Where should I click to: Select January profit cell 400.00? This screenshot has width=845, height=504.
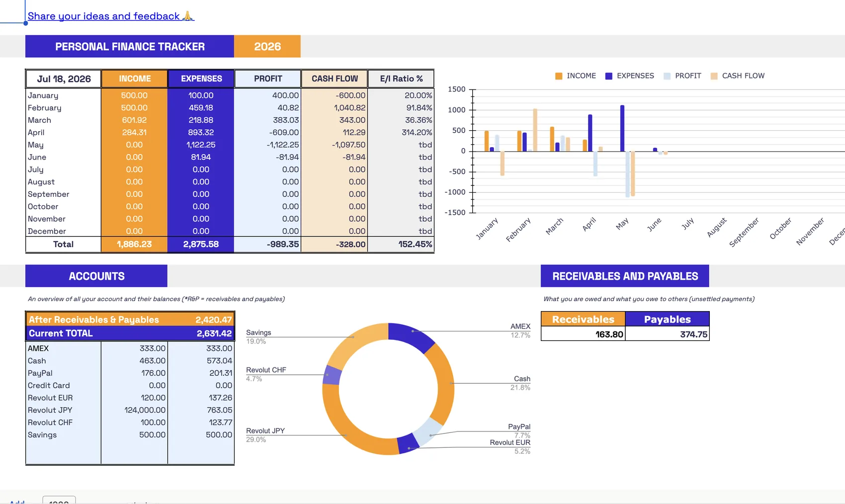pos(268,95)
